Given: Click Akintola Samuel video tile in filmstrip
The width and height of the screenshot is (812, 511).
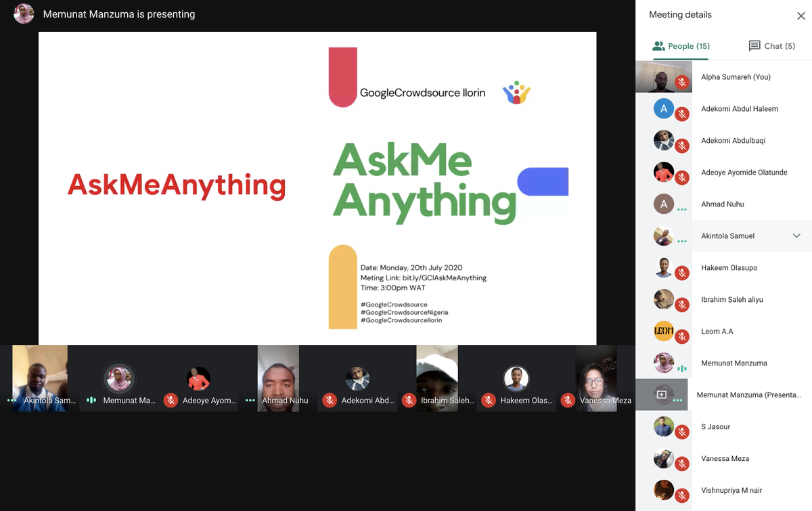Looking at the screenshot, I should (x=40, y=378).
